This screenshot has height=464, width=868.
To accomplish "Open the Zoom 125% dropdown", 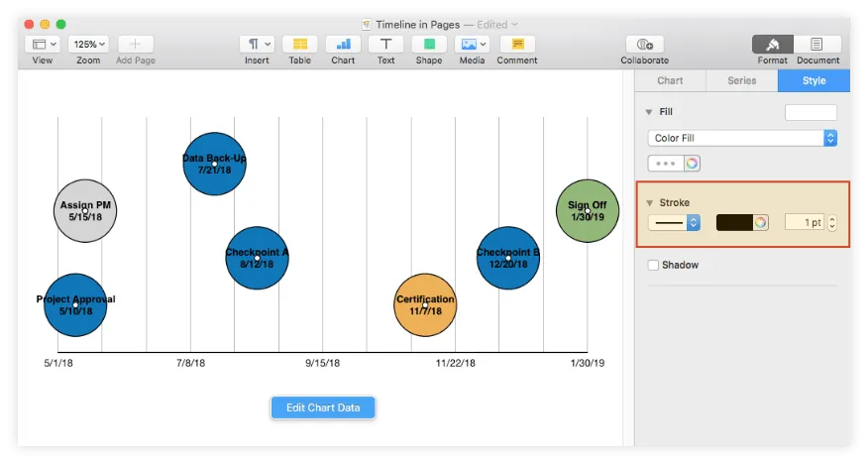I will tap(88, 45).
